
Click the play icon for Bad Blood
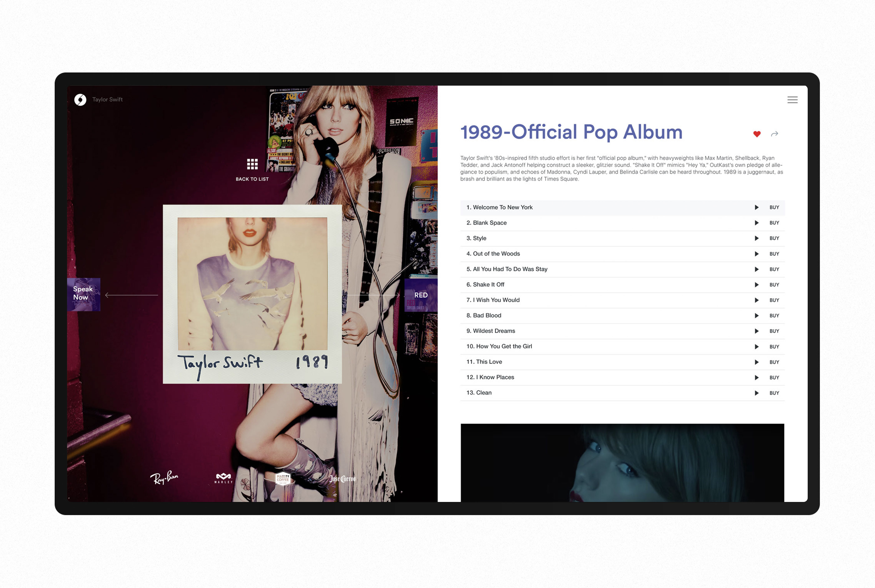(x=756, y=316)
